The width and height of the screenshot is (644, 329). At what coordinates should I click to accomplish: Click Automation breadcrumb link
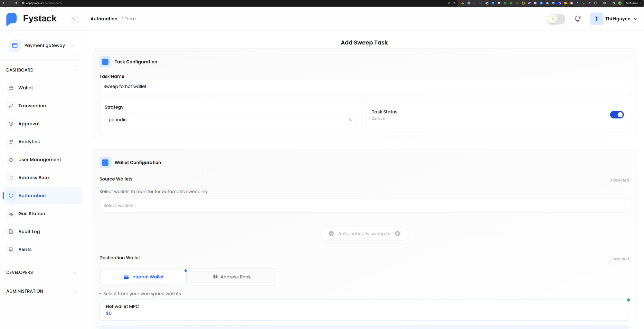(x=104, y=19)
